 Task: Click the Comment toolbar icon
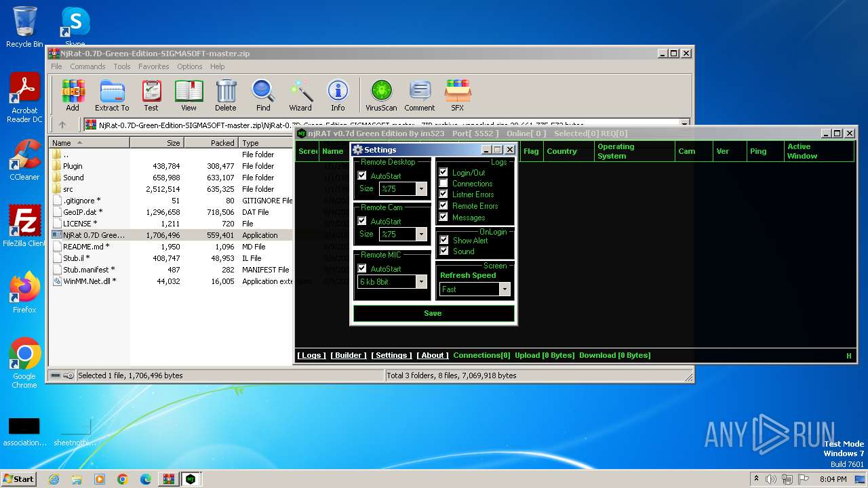tap(420, 95)
